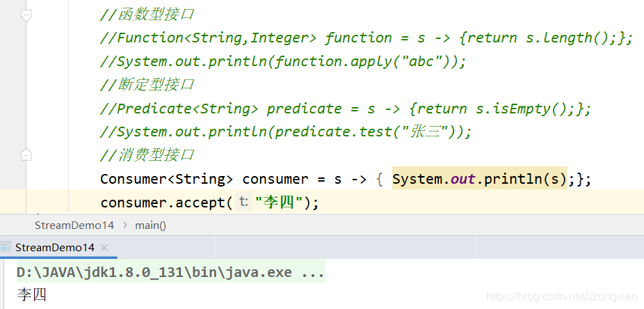Close the StreamDemo14 run tab
644x309 pixels.
[104, 248]
